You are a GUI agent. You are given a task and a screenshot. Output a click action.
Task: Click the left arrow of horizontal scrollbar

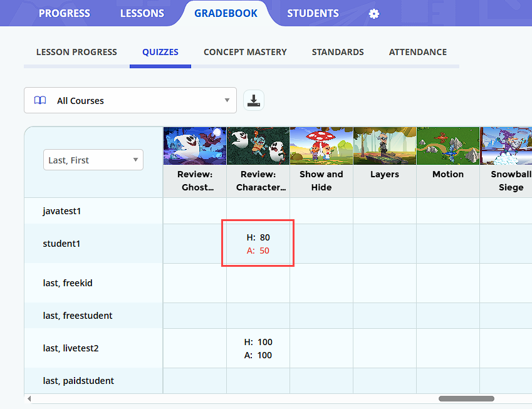coord(29,398)
